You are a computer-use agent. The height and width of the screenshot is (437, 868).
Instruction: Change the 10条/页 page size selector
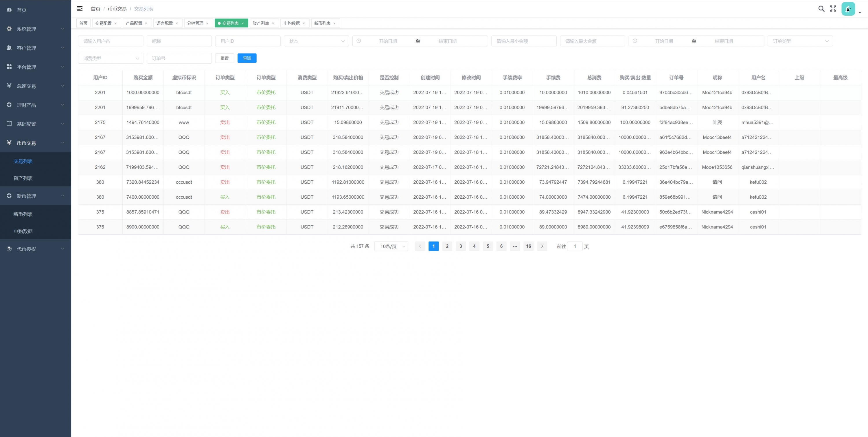click(x=391, y=246)
